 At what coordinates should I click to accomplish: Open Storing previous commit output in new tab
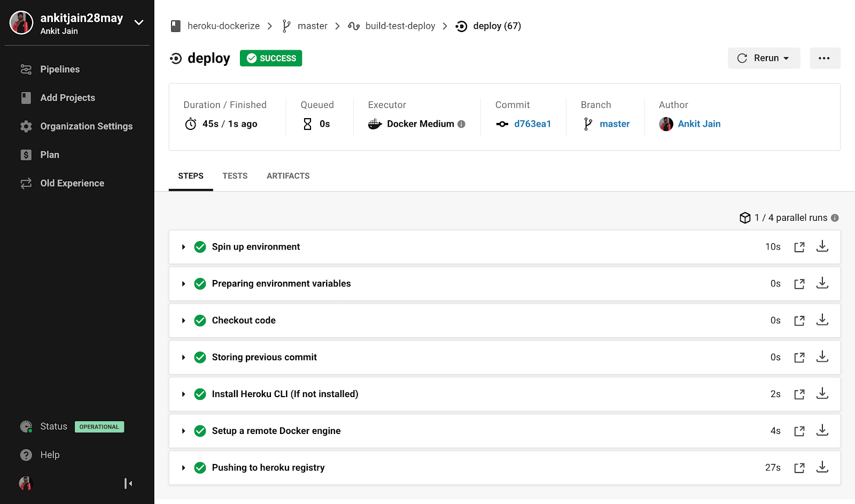point(799,358)
